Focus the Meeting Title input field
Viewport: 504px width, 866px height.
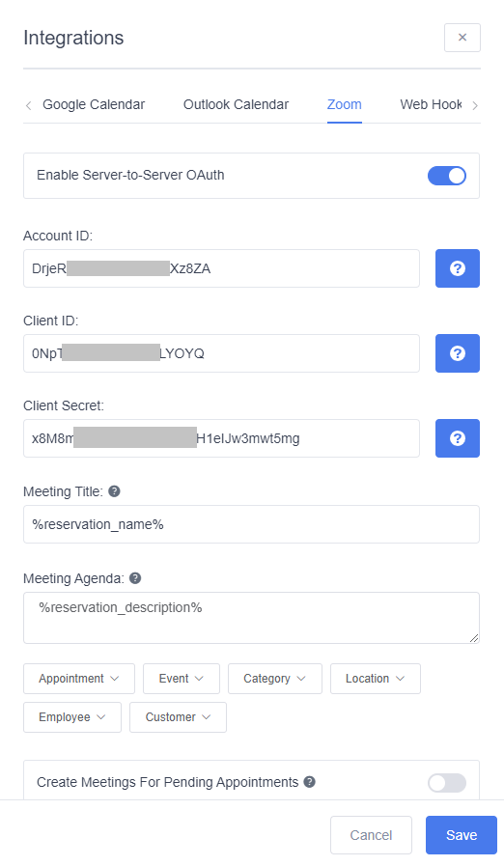[x=251, y=524]
